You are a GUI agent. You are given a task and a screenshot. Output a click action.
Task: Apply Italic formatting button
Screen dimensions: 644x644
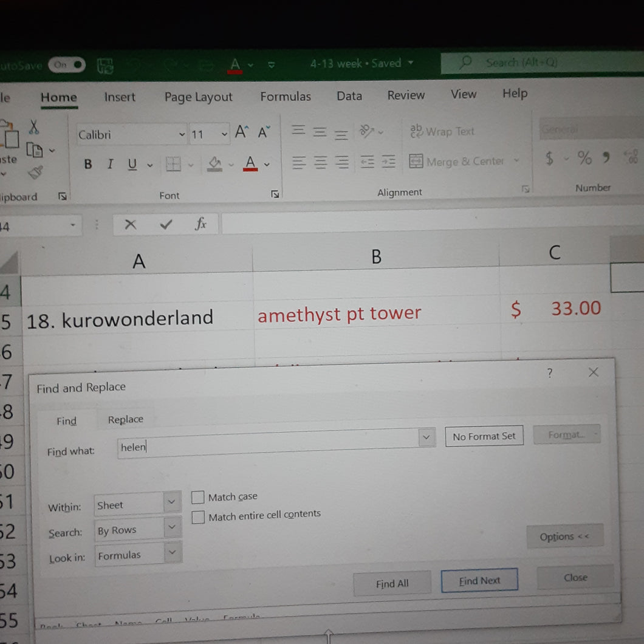click(x=110, y=164)
